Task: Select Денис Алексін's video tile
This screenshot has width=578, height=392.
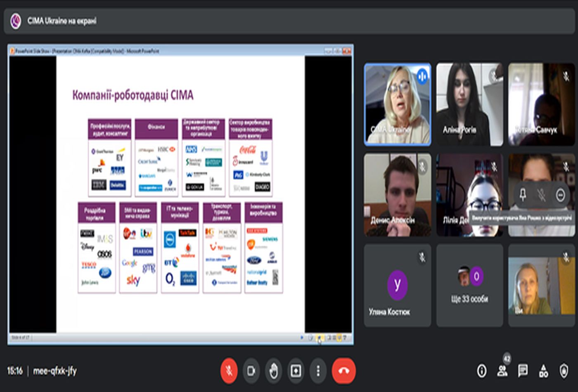Action: [397, 195]
